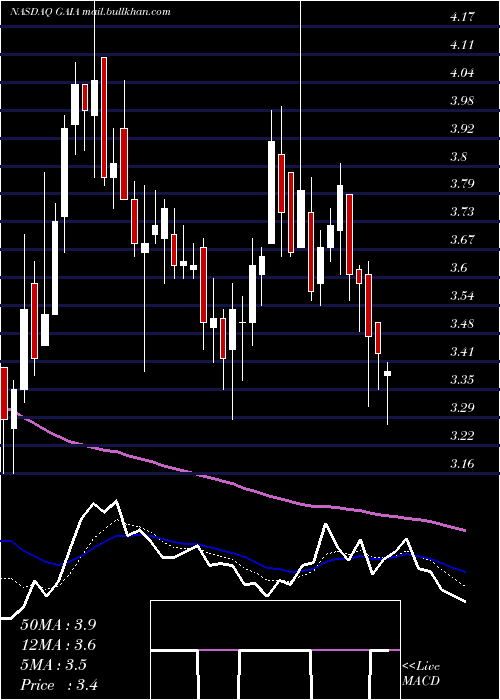Screen dimensions: 500x700
Task: Click the 3.41 price axis label
Action: (x=463, y=351)
